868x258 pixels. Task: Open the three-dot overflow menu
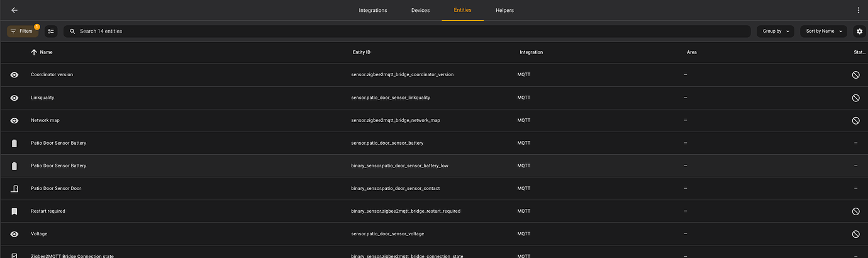point(859,10)
